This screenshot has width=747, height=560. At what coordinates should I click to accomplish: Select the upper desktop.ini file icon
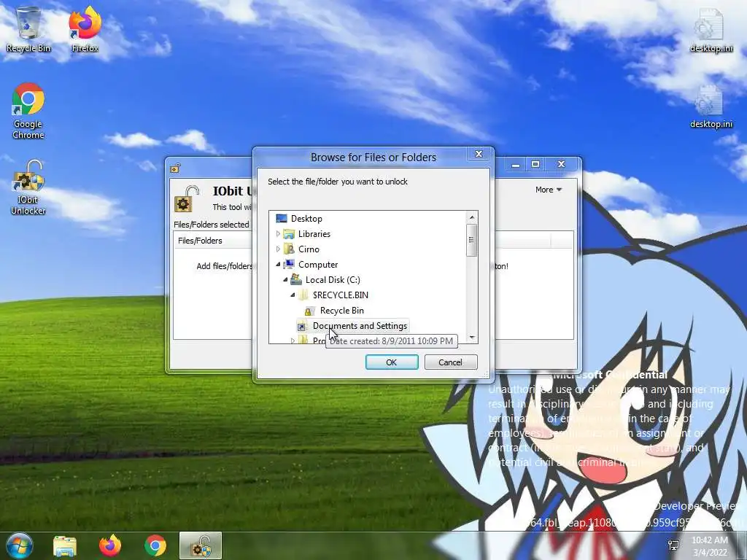[711, 30]
